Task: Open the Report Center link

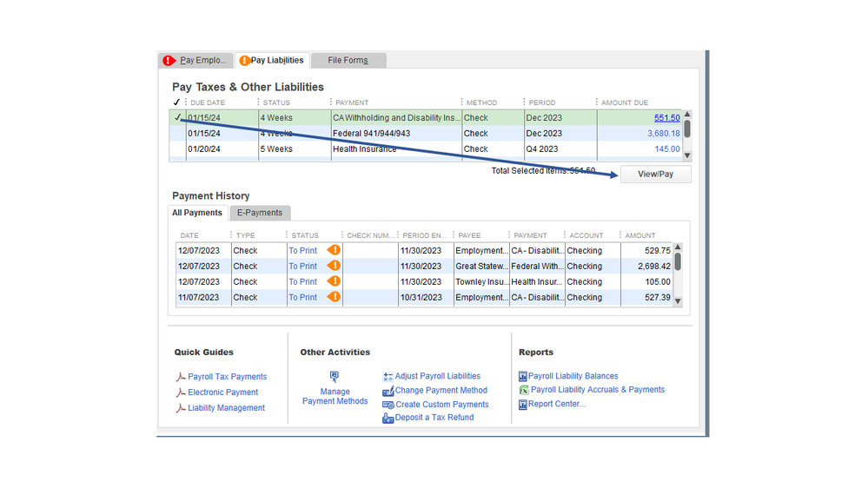Action: (556, 405)
